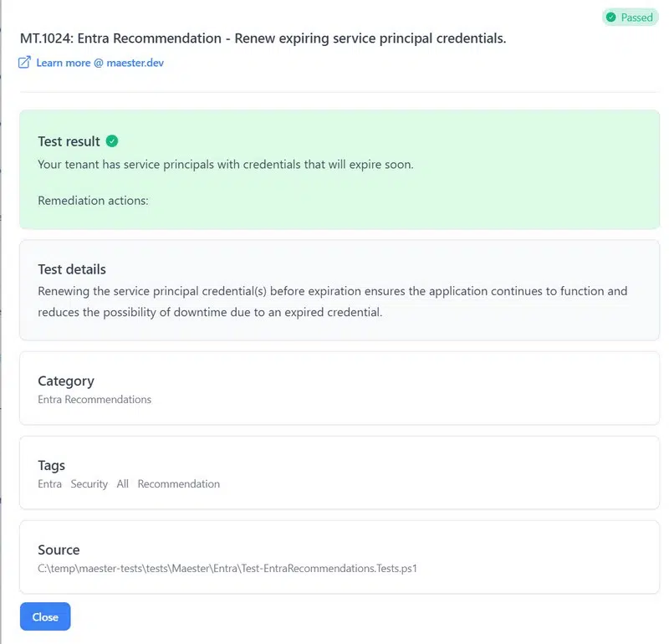The width and height of the screenshot is (669, 644).
Task: Select the Security tag
Action: [x=89, y=484]
